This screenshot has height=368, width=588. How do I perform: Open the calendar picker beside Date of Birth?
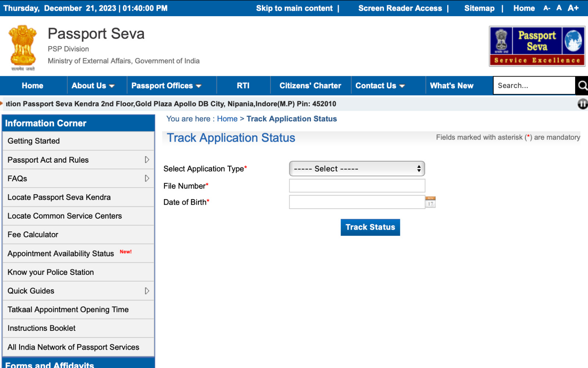pos(430,202)
